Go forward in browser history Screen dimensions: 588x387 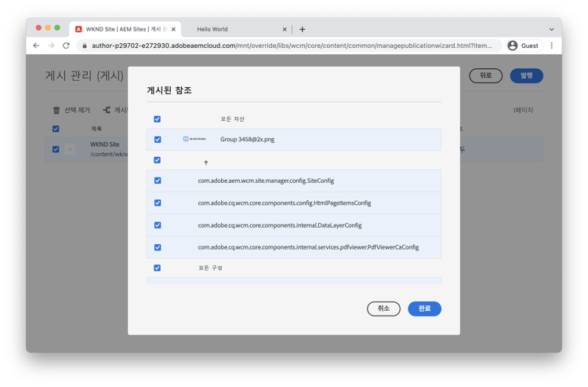[51, 46]
